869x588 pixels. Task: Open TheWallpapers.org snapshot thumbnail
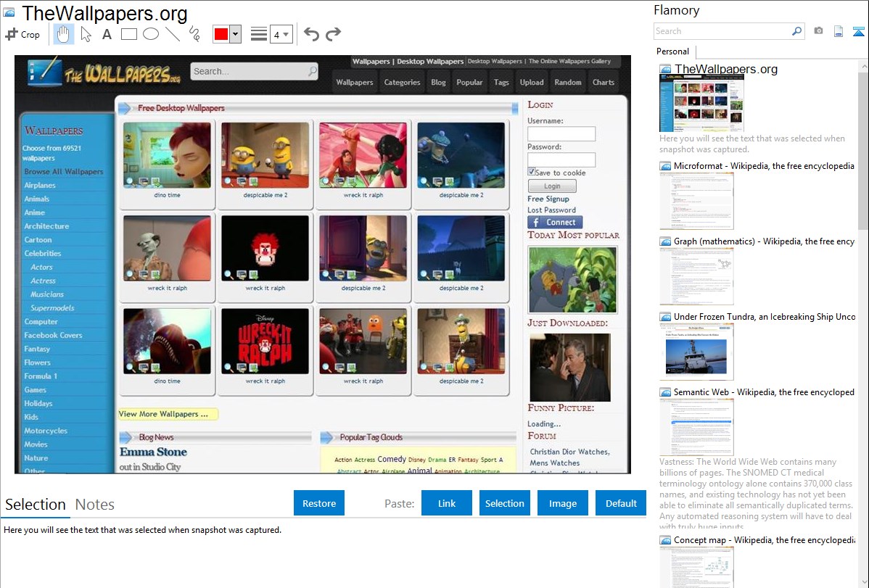point(701,104)
